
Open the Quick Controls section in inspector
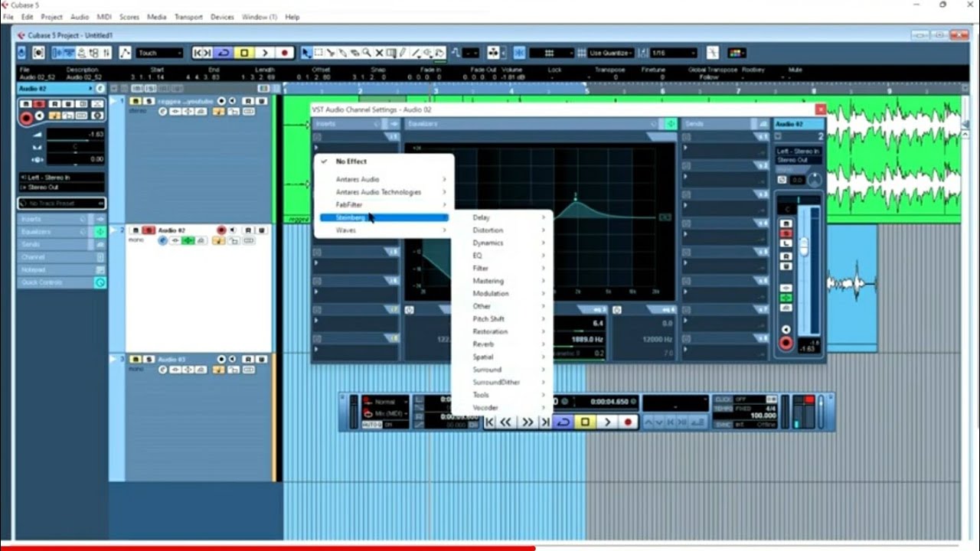(61, 282)
